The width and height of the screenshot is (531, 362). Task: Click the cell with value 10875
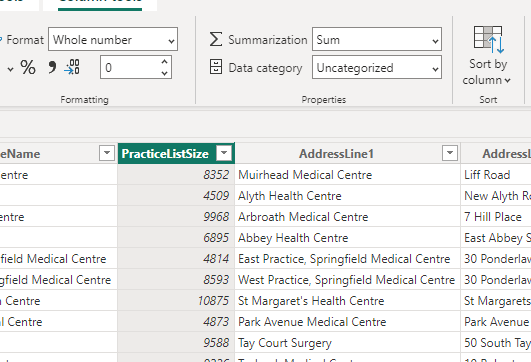point(176,301)
